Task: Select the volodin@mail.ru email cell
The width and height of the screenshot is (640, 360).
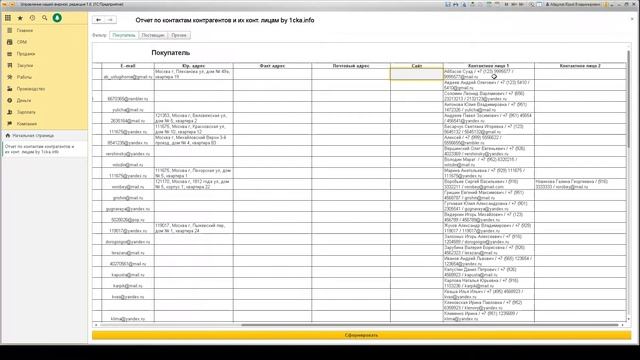Action: [x=128, y=162]
